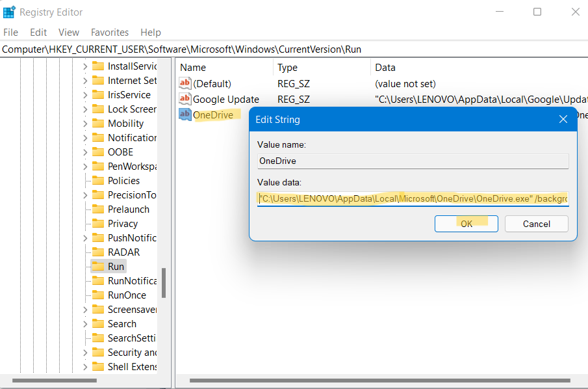Click the Screensavers folder icon
Viewport: 588px width, 389px height.
pyautogui.click(x=98, y=310)
